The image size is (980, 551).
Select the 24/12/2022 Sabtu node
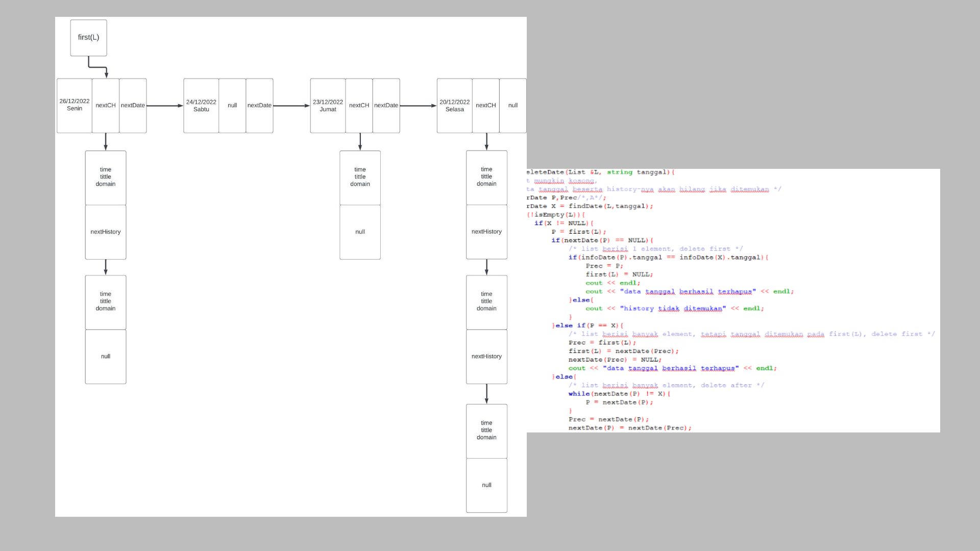(201, 105)
